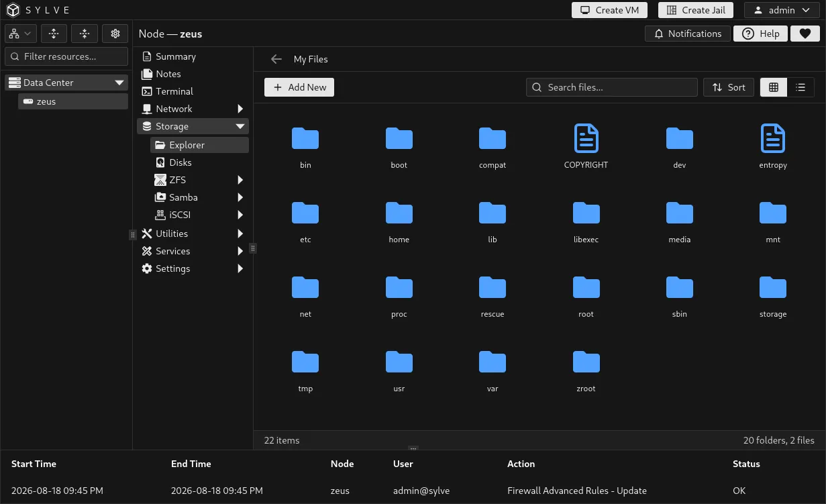Select the zeus node in tree
826x504 pixels.
[x=73, y=101]
